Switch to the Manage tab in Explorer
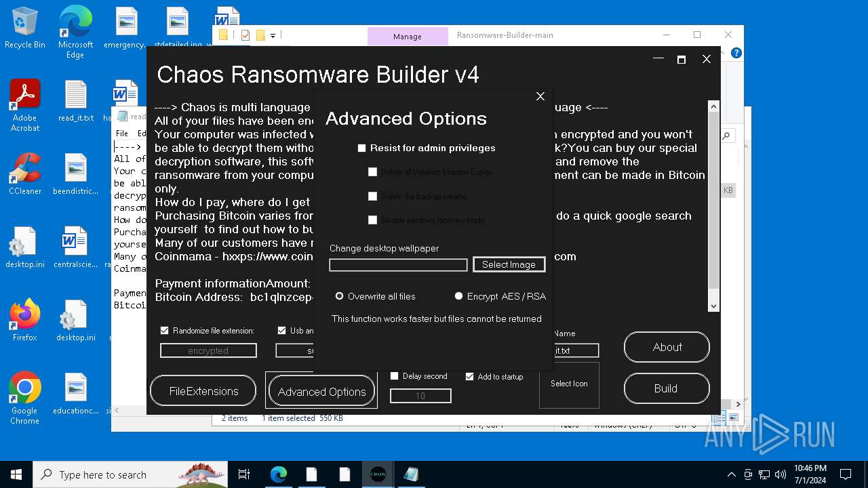The image size is (868, 488). coord(408,37)
